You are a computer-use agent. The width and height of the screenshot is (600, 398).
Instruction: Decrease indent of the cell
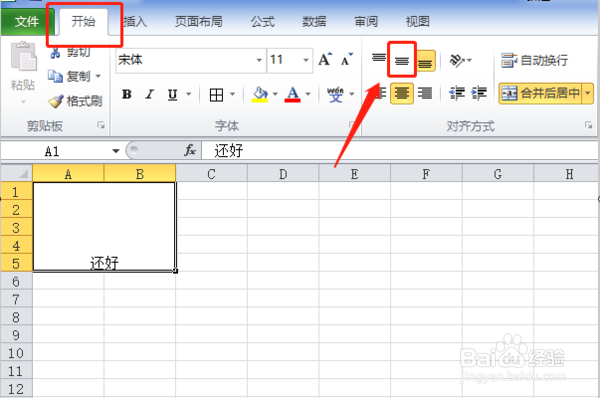pos(457,93)
